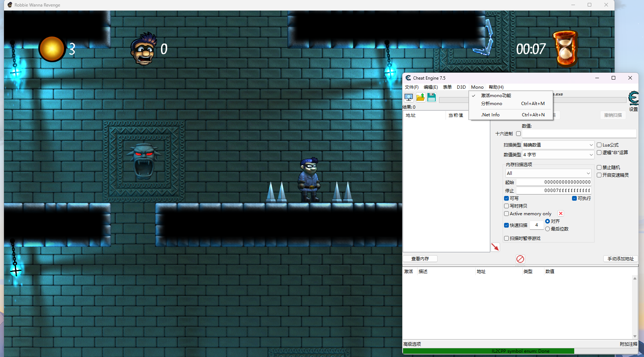This screenshot has height=357, width=644.
Task: Enable the 十六进制 hex checkbox
Action: 518,134
